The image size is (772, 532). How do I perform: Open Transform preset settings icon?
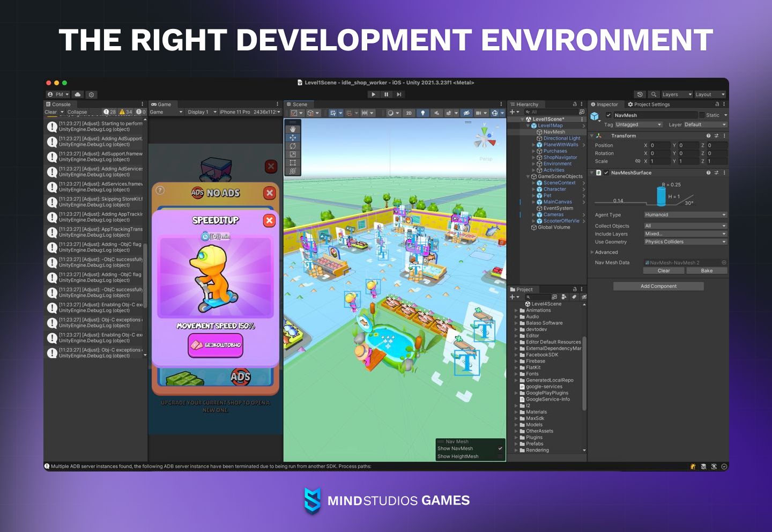point(716,136)
